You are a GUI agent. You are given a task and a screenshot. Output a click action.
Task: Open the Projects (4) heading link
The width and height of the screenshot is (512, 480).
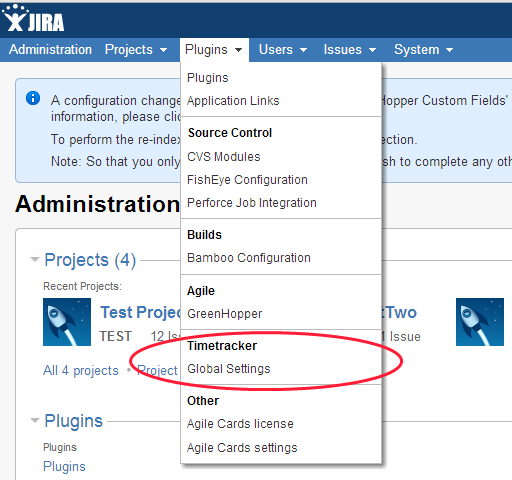(x=90, y=260)
